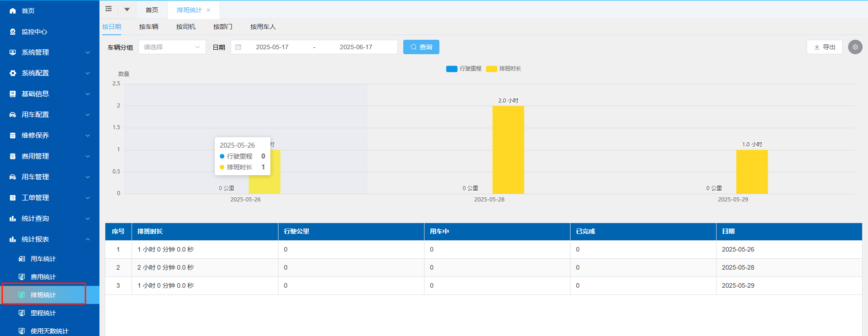This screenshot has width=868, height=336.
Task: Open 费用统计 report in sidebar
Action: pos(43,277)
